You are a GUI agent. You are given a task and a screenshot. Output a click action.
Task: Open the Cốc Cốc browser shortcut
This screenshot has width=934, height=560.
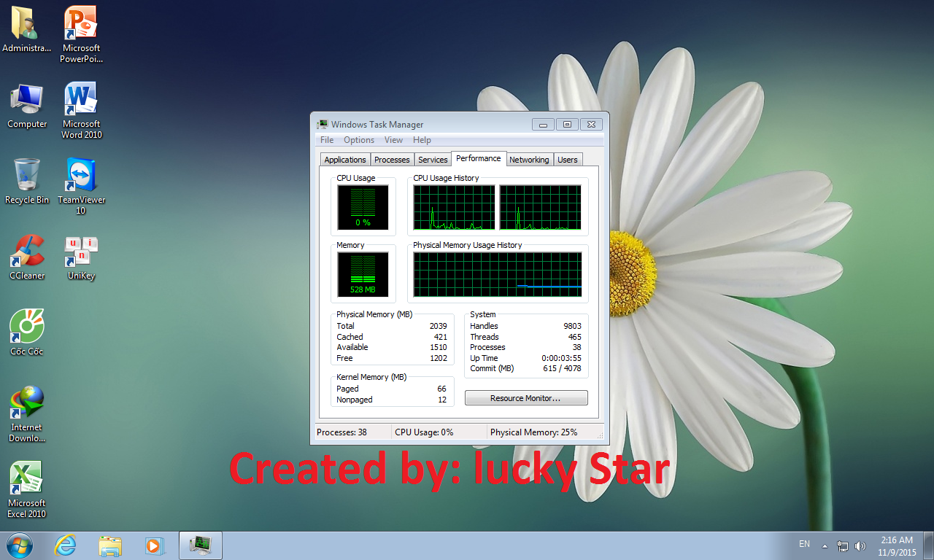pyautogui.click(x=27, y=333)
